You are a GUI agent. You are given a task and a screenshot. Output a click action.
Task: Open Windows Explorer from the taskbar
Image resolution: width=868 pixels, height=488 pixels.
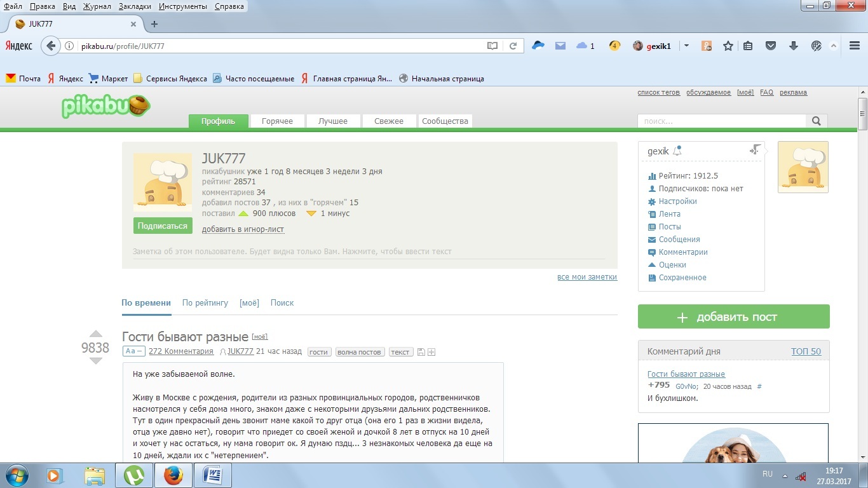click(x=95, y=475)
